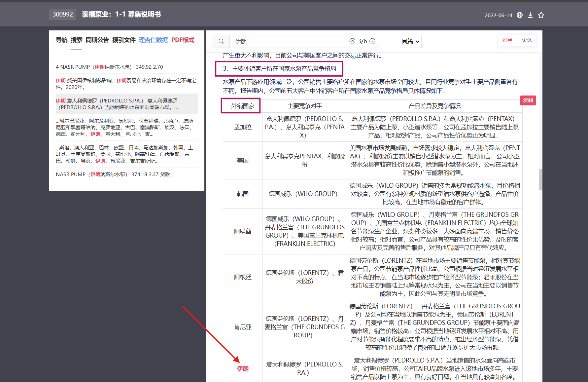588x382 pixels.
Task: Favorite the announcement with star icon
Action: (541, 15)
